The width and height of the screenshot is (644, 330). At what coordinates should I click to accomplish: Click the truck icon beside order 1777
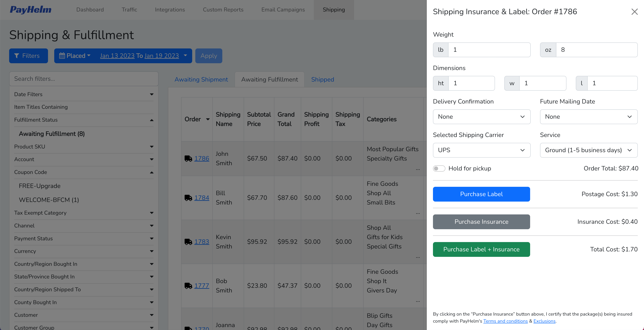coord(188,286)
